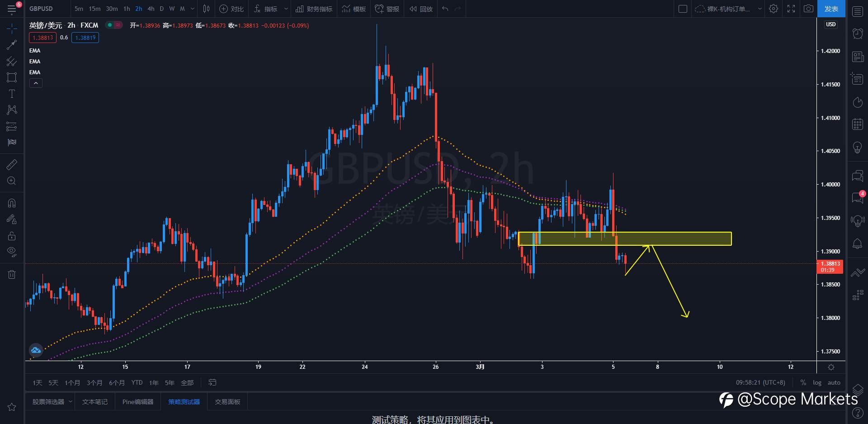Select the prediction and measurement tool

12,126
